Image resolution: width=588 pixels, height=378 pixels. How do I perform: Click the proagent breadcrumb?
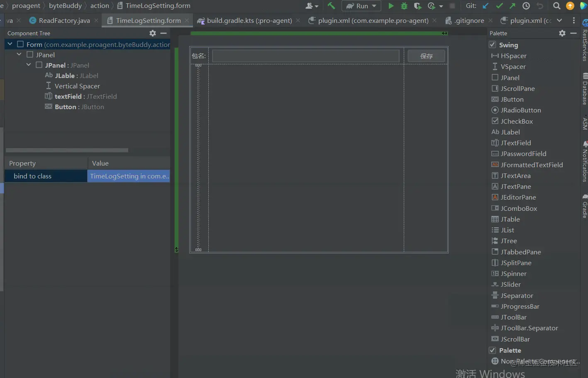click(26, 6)
